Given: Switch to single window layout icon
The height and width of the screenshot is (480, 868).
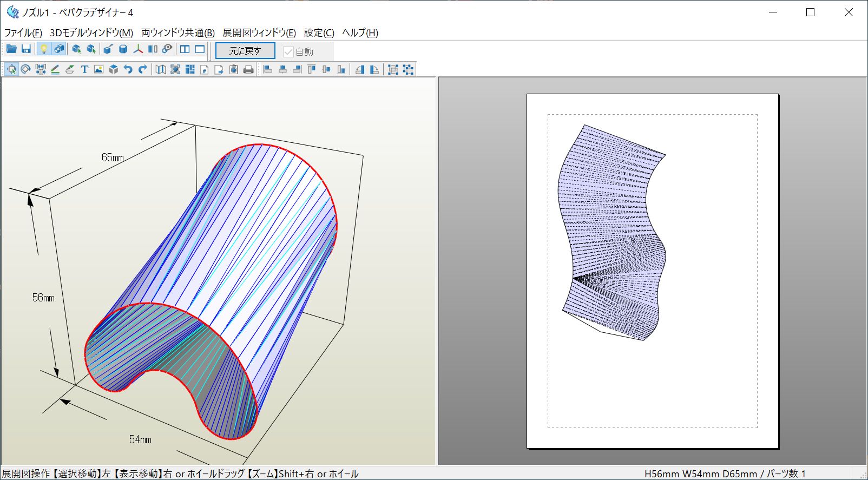Looking at the screenshot, I should click(200, 49).
